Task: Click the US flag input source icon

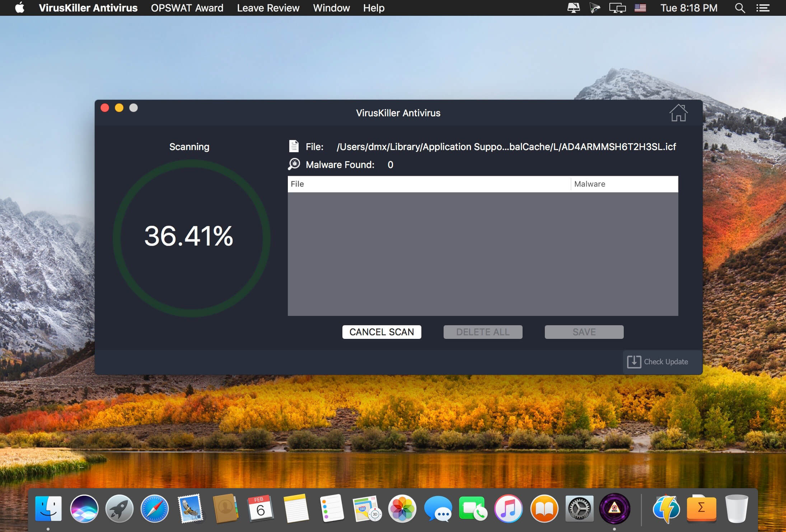Action: (x=640, y=8)
